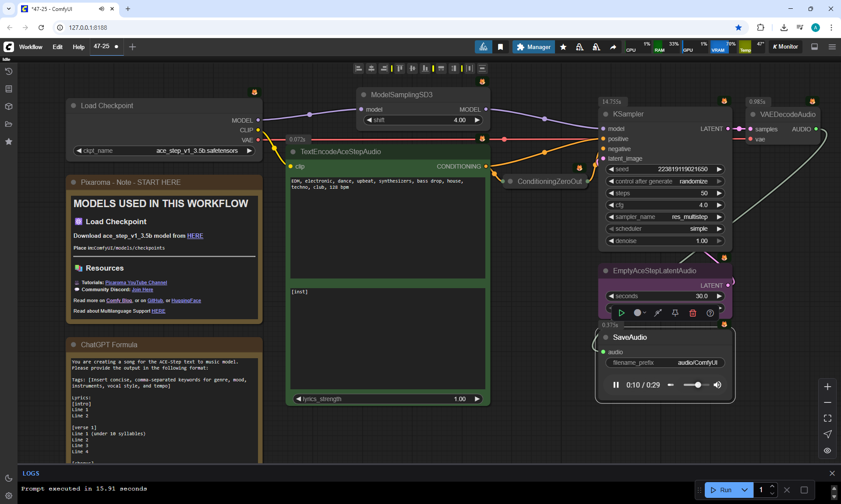Open the Manager panel
The width and height of the screenshot is (841, 504).
click(x=534, y=47)
